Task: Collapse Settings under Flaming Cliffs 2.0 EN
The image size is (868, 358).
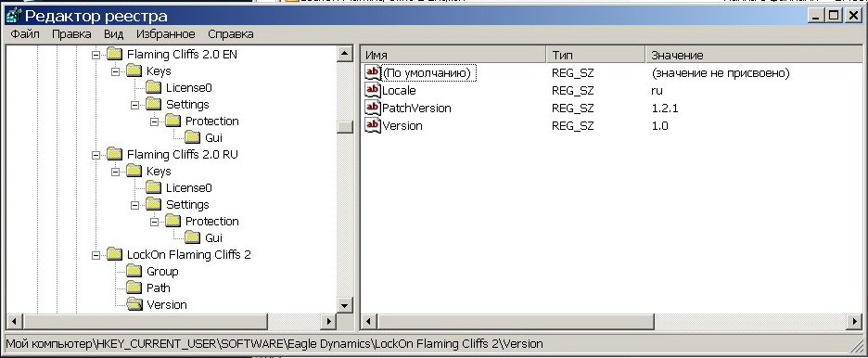Action: (x=134, y=105)
